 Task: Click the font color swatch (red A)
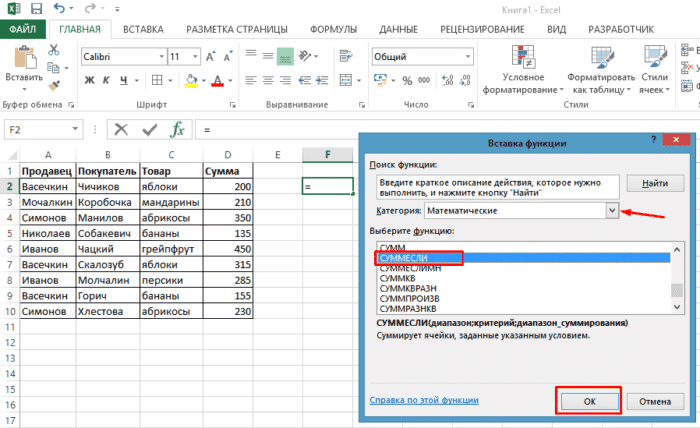pyautogui.click(x=219, y=80)
